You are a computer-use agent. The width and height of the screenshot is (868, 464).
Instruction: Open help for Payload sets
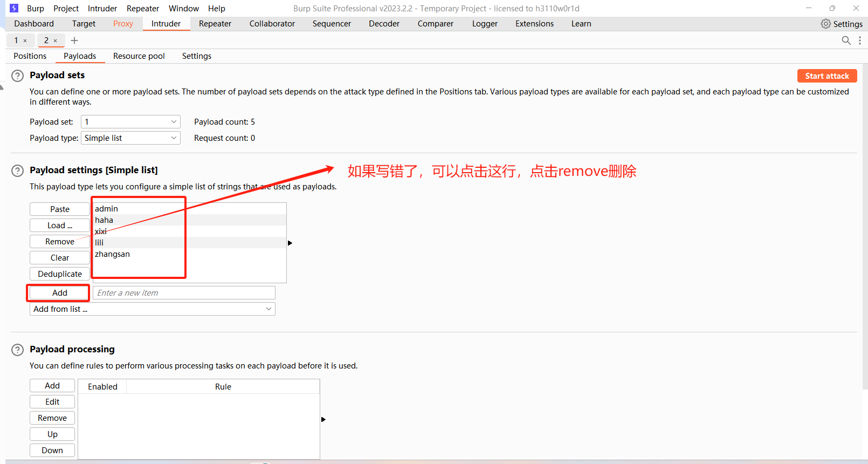18,76
